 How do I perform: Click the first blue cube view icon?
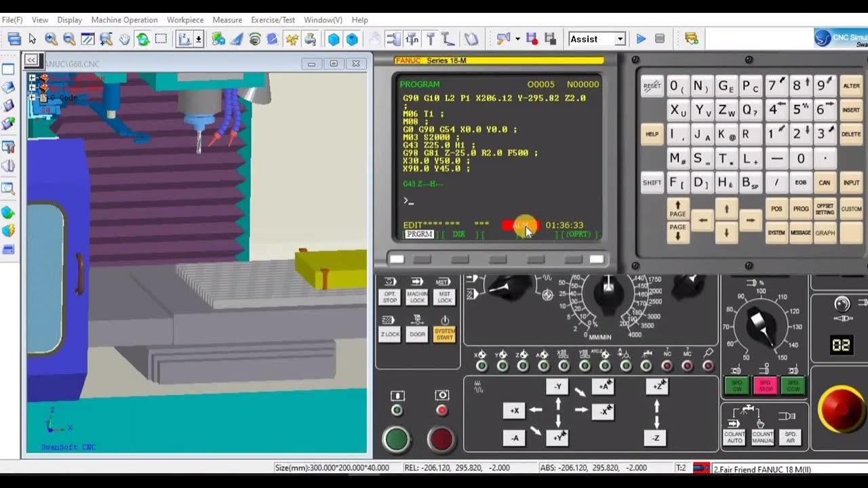tap(334, 39)
